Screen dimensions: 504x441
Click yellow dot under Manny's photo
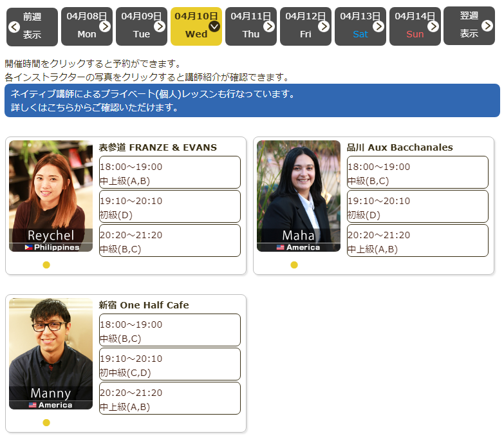pos(46,422)
